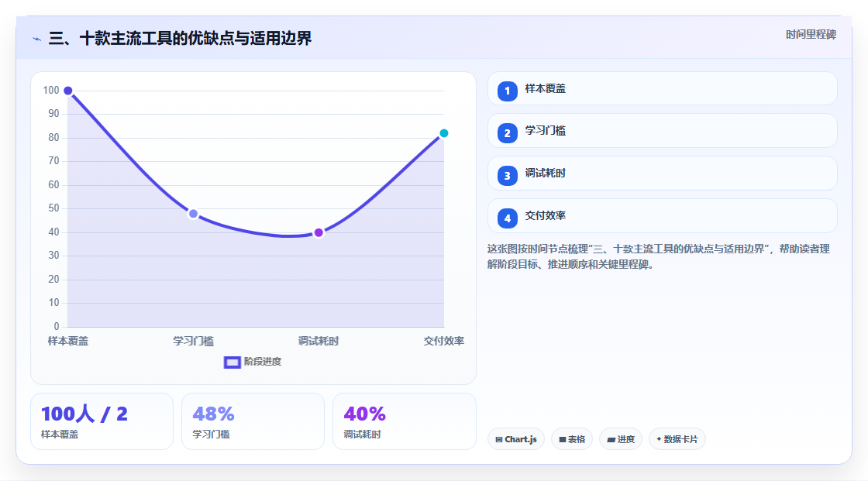Open the 40% 调试耗时 stat card
The width and height of the screenshot is (868, 481).
tap(404, 421)
